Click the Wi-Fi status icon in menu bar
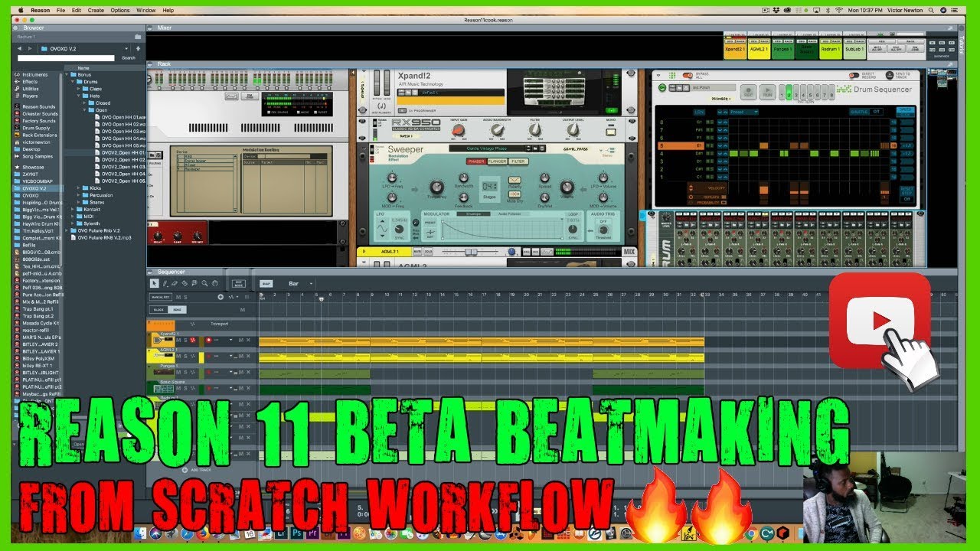 click(x=839, y=11)
